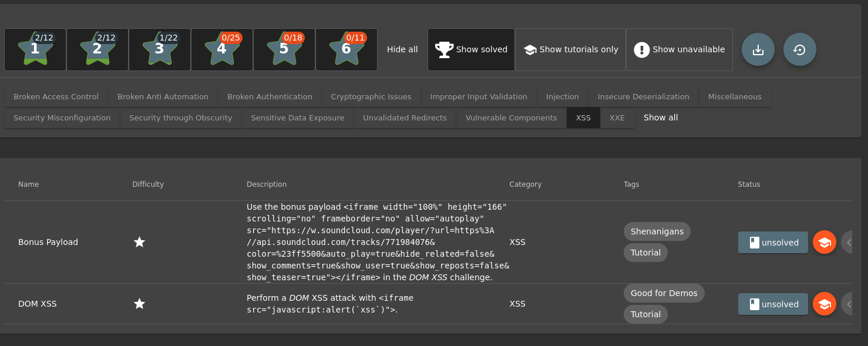Toggle Show solved challenges

click(471, 49)
